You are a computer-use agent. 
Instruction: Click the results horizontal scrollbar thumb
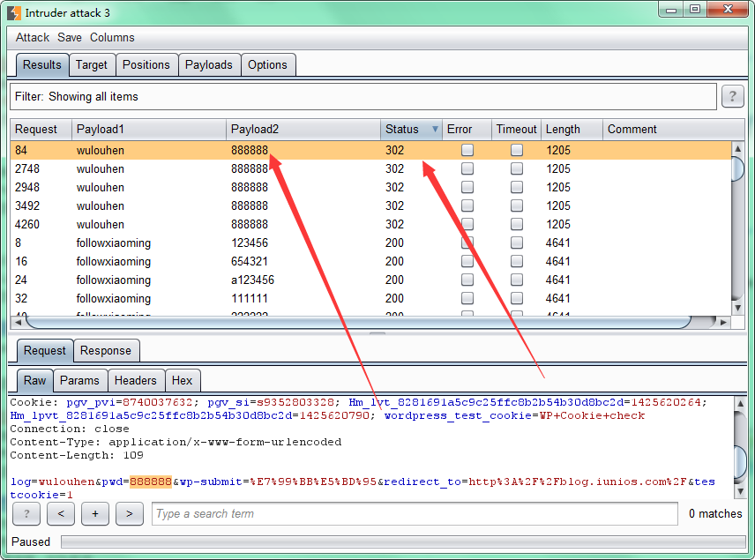(x=360, y=322)
